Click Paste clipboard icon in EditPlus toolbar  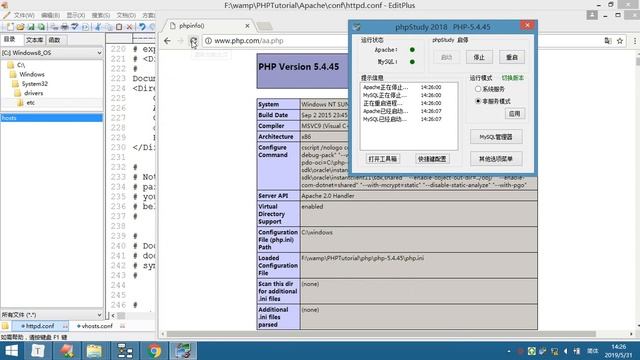(x=119, y=27)
